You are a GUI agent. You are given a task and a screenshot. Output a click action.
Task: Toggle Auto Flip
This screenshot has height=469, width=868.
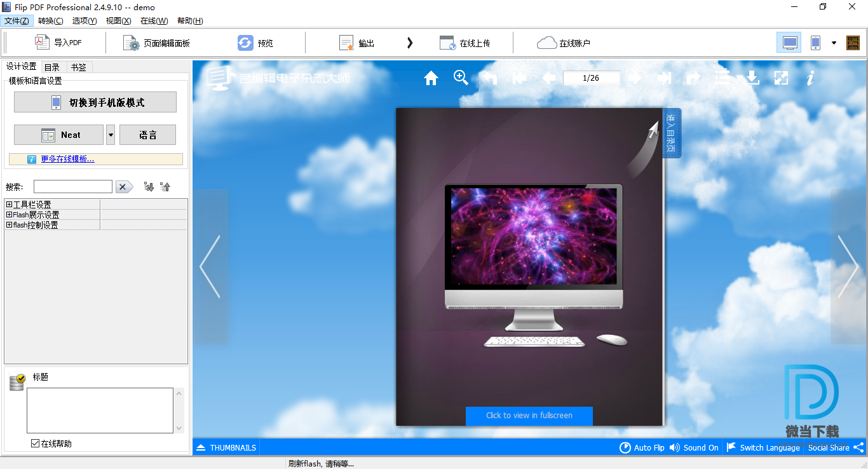[642, 447]
